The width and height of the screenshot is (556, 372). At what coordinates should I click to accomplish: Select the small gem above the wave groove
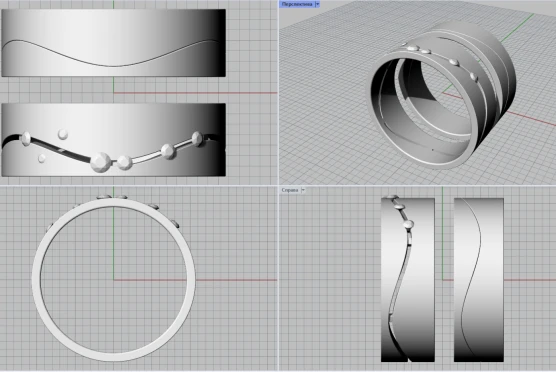pos(63,134)
